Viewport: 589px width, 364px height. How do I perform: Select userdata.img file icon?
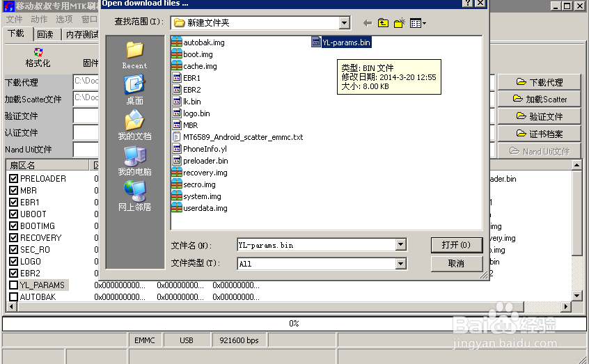click(177, 207)
